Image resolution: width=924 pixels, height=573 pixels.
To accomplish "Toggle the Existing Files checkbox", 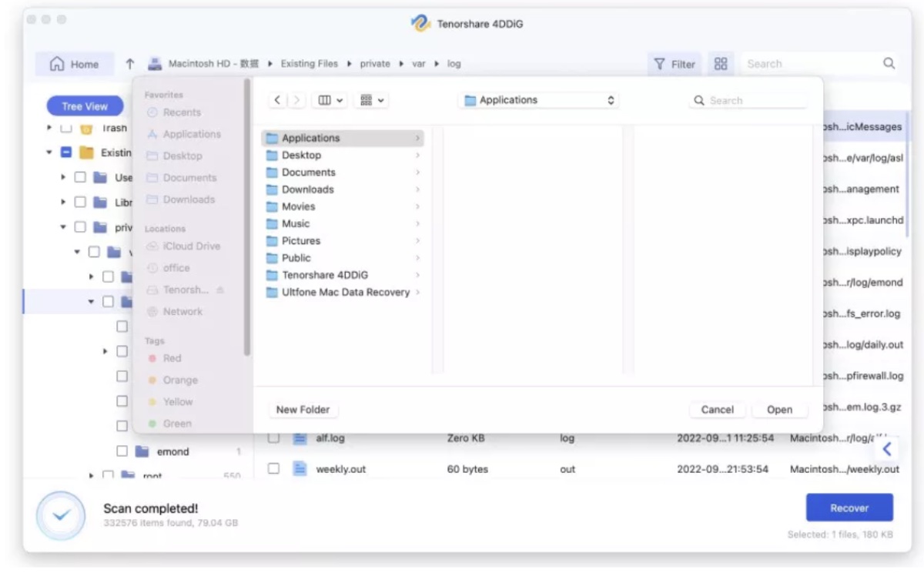I will pyautogui.click(x=66, y=152).
